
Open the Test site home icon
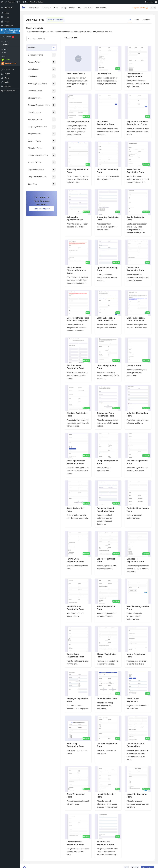[6, 2]
